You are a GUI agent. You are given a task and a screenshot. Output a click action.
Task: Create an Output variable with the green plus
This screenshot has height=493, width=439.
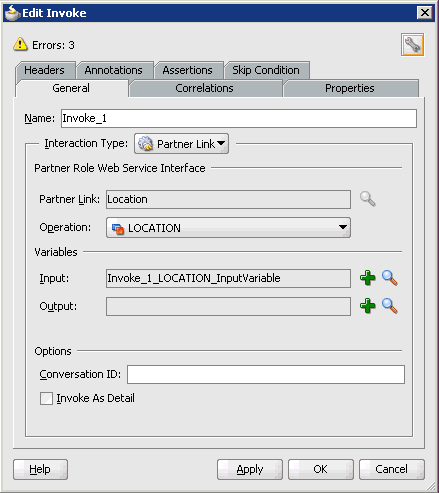click(x=367, y=306)
